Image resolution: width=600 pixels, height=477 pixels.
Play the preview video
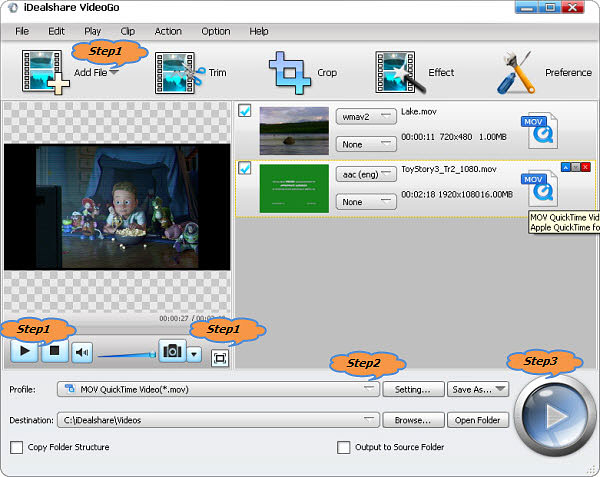point(24,351)
